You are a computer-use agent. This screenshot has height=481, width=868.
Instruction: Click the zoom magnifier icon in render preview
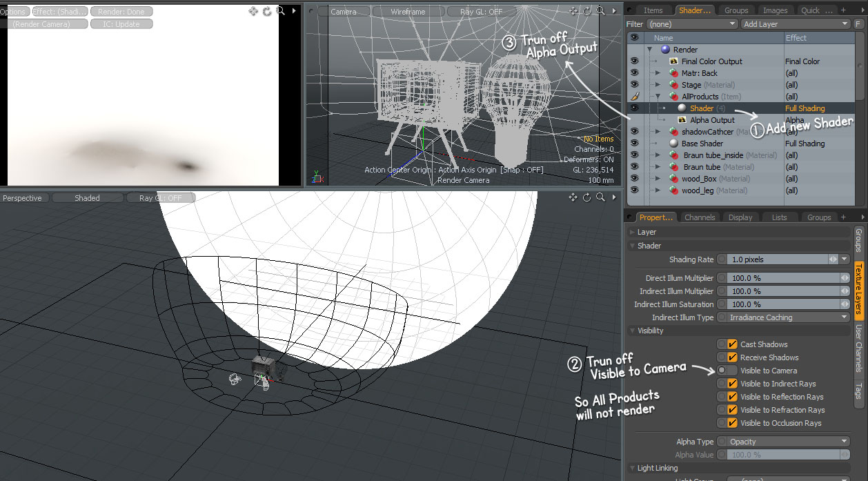[280, 11]
